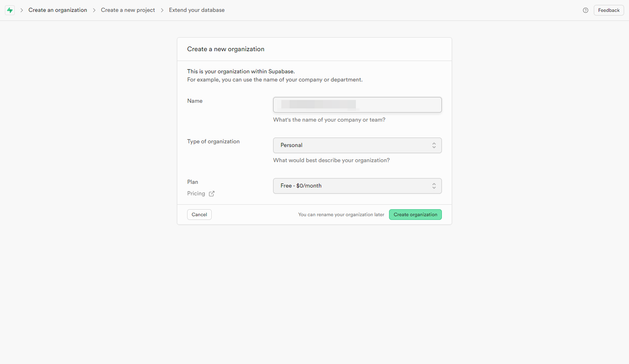Click the Type of organization label
Screen dimensions: 629x364
pyautogui.click(x=213, y=142)
